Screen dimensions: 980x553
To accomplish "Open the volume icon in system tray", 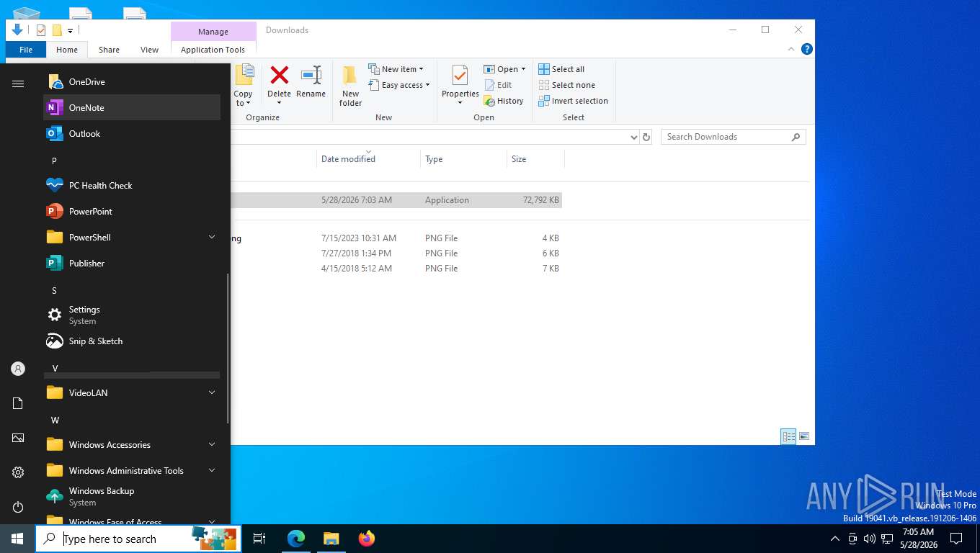I will [x=870, y=539].
